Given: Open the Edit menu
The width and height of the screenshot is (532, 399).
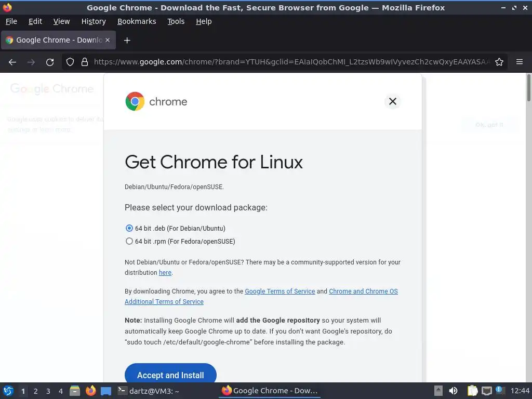Looking at the screenshot, I should [35, 21].
